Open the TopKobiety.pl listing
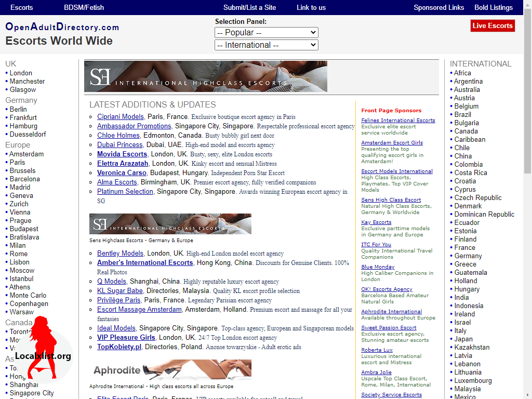This screenshot has width=532, height=399. (x=119, y=347)
